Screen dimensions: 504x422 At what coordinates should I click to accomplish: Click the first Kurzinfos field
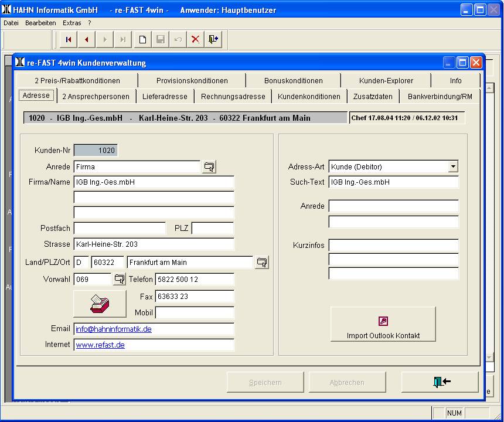394,245
